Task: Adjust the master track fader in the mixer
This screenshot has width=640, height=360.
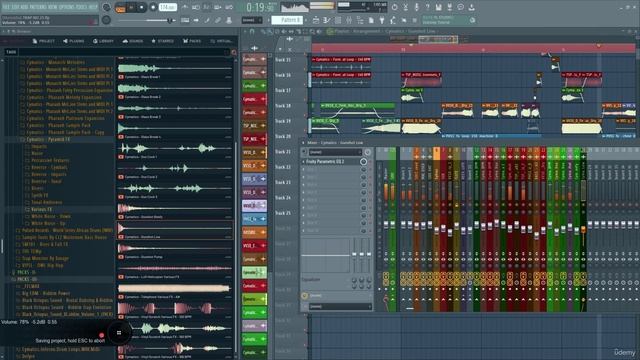Action: pyautogui.click(x=386, y=224)
